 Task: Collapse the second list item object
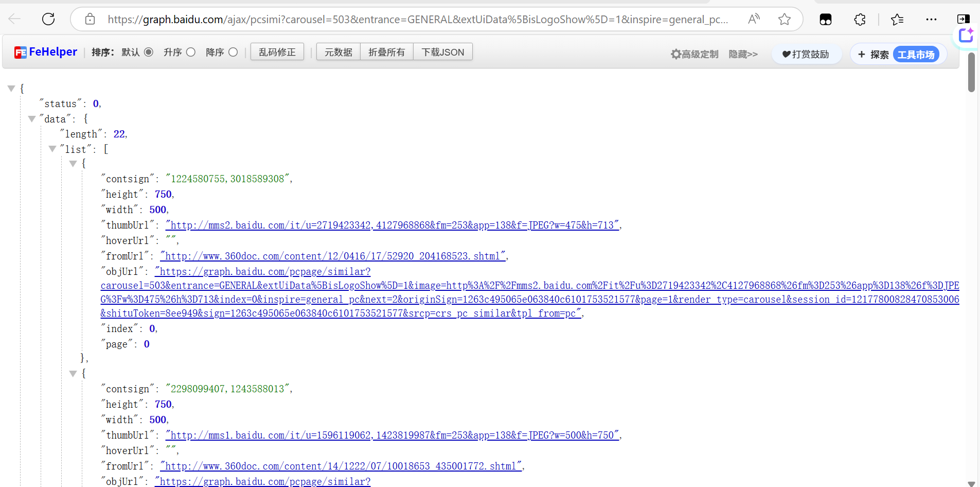(73, 374)
